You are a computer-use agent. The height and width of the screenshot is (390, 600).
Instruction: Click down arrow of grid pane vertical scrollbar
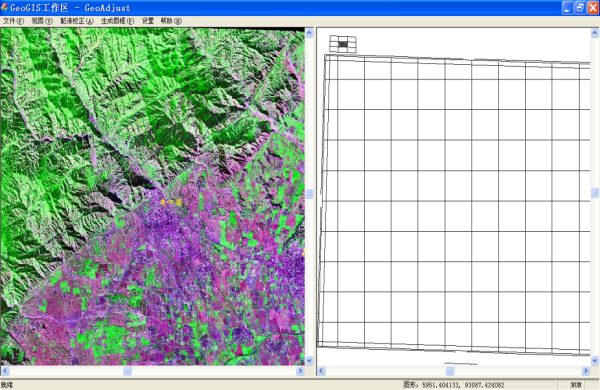595,361
